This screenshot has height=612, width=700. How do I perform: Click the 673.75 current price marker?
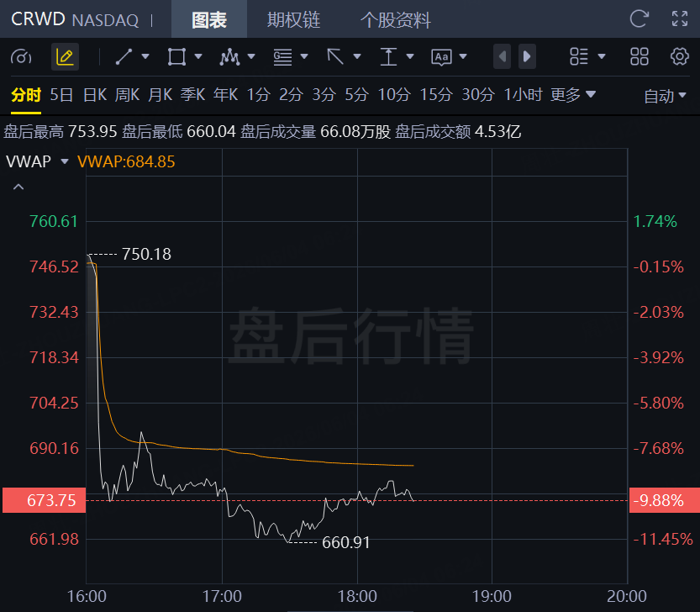45,500
